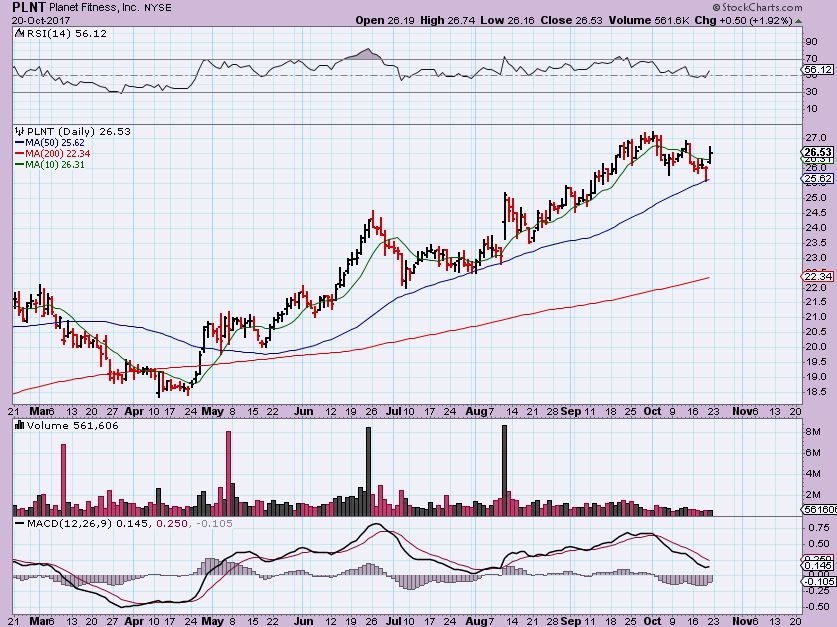This screenshot has width=837, height=627.
Task: Click the 4M volume axis label
Action: click(x=813, y=473)
